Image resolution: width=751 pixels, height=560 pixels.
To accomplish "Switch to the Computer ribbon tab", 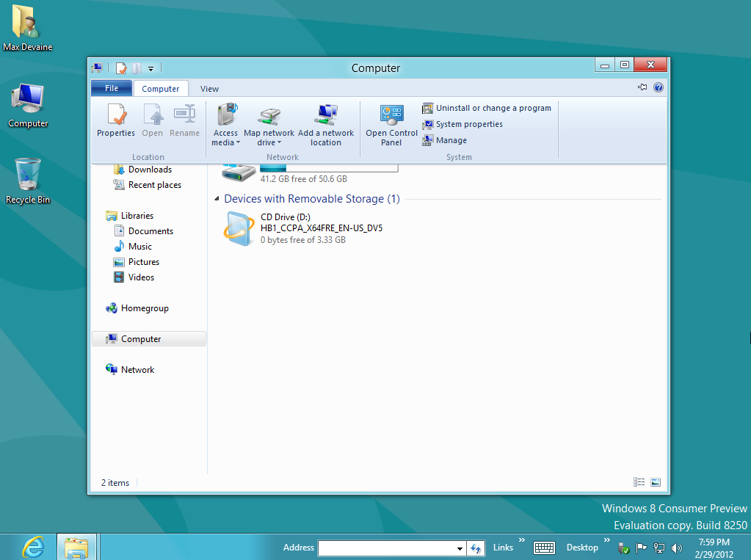I will [161, 89].
